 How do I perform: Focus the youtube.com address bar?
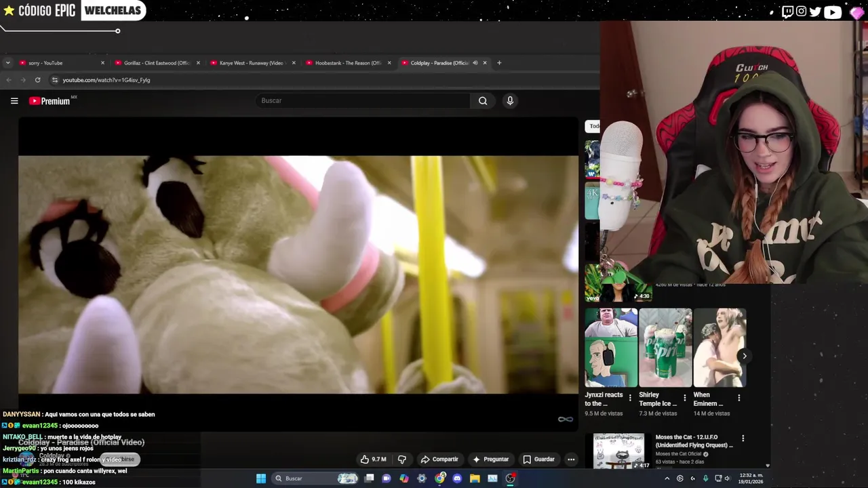325,80
